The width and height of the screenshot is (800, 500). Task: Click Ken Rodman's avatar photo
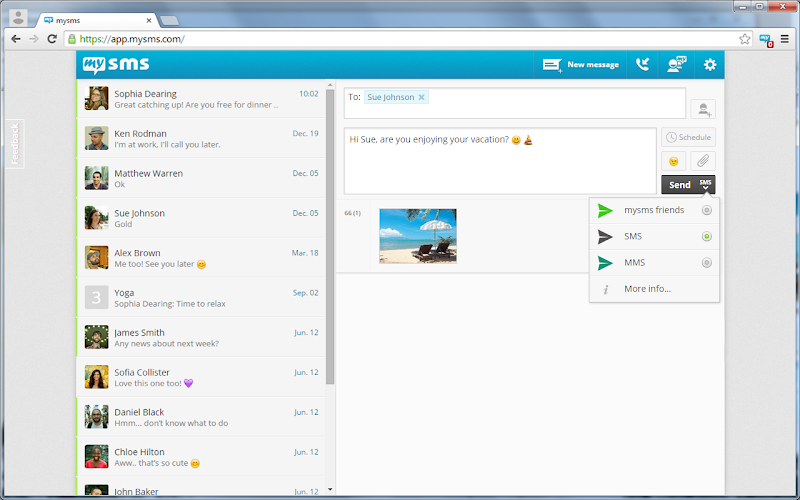click(x=96, y=138)
